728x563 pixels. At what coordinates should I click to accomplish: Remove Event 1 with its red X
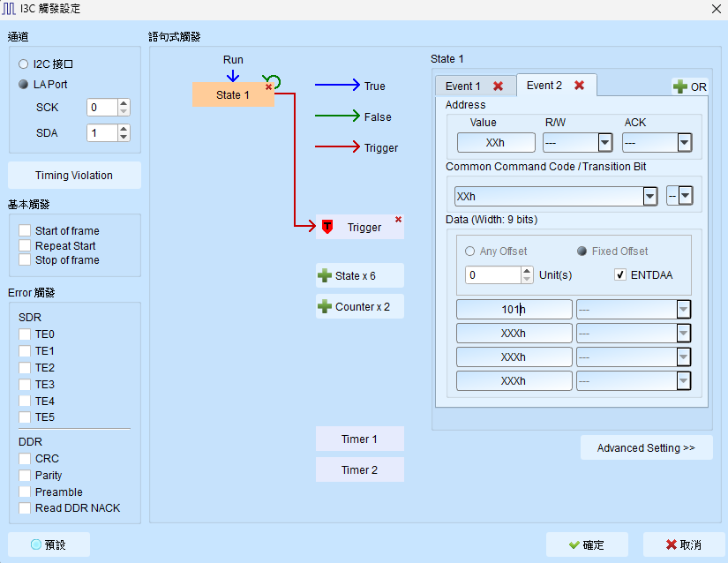tap(499, 86)
